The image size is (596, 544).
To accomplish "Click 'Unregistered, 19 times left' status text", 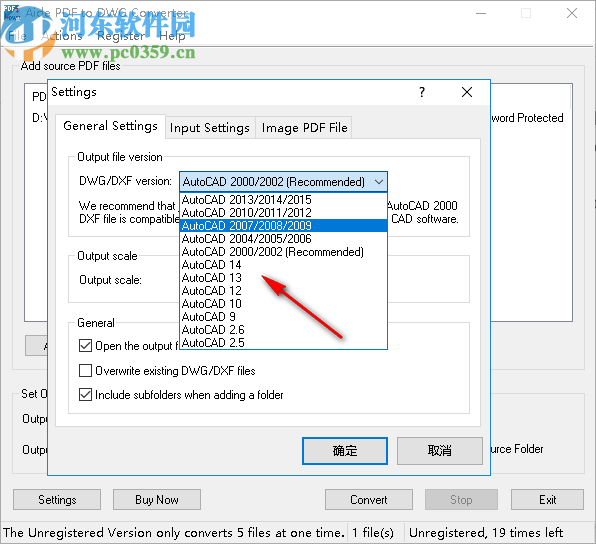I will pyautogui.click(x=486, y=533).
